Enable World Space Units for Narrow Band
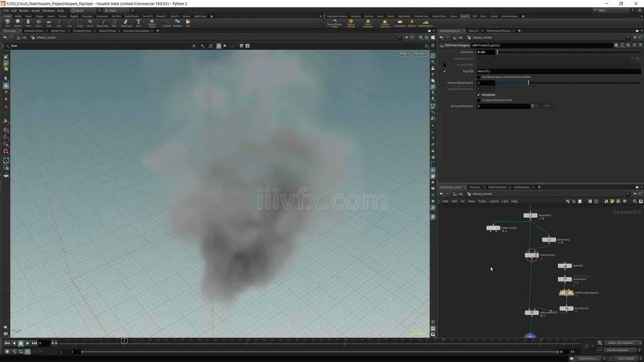The image size is (644, 362). pyautogui.click(x=479, y=77)
